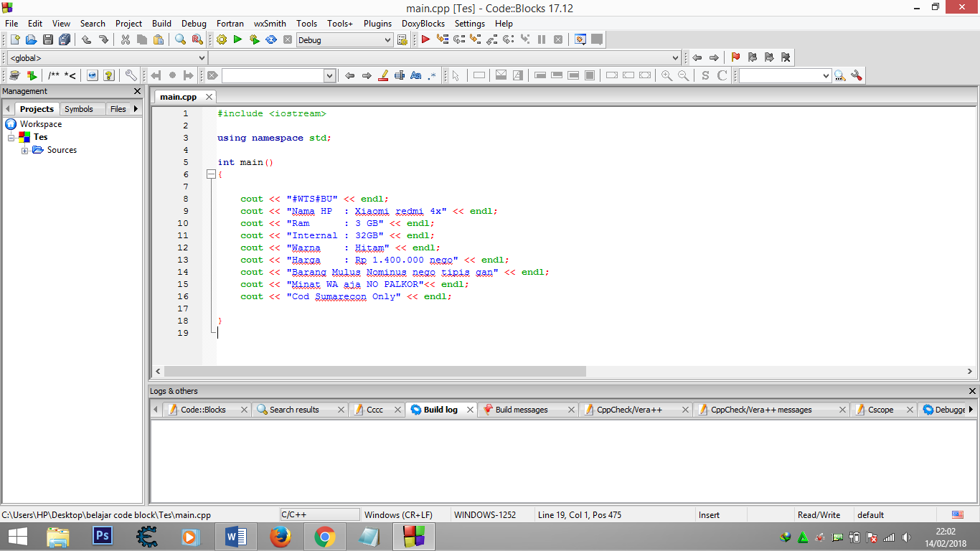Save the current file with the floppy icon

pos(48,39)
